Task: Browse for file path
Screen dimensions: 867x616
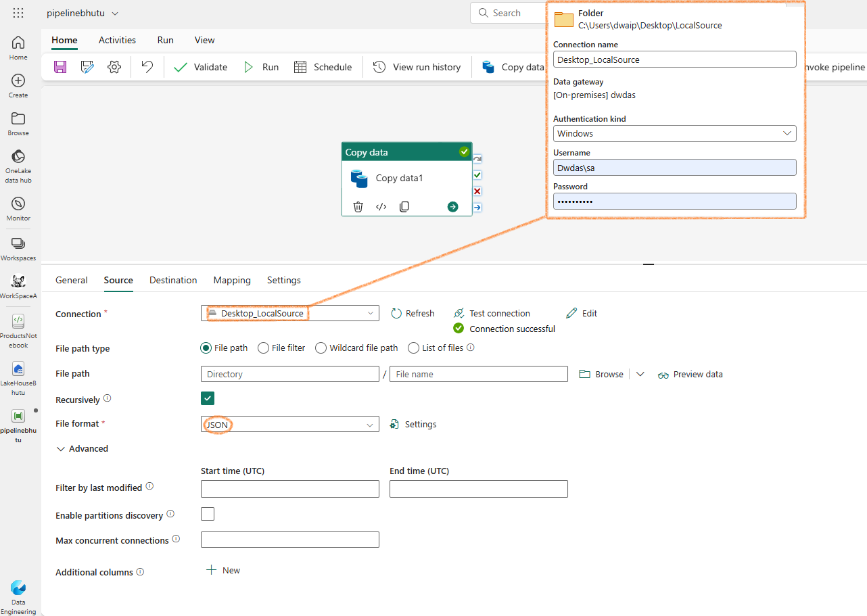Action: click(602, 374)
